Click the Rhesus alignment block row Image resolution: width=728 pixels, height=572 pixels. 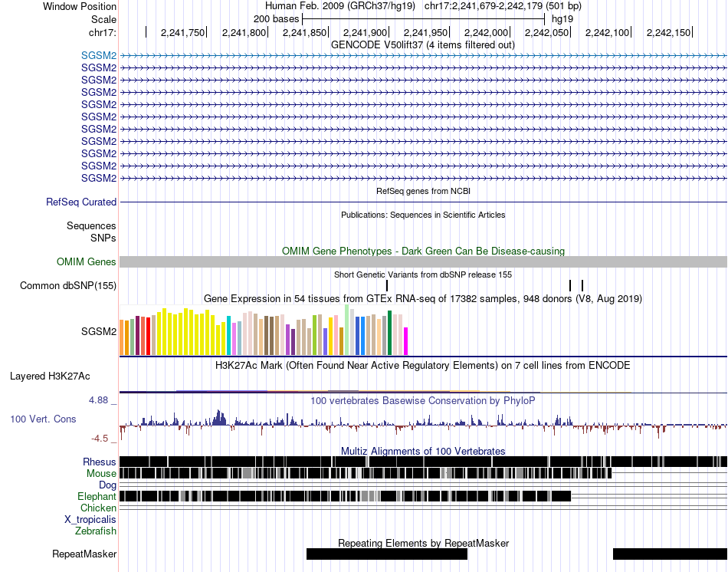[x=423, y=462]
